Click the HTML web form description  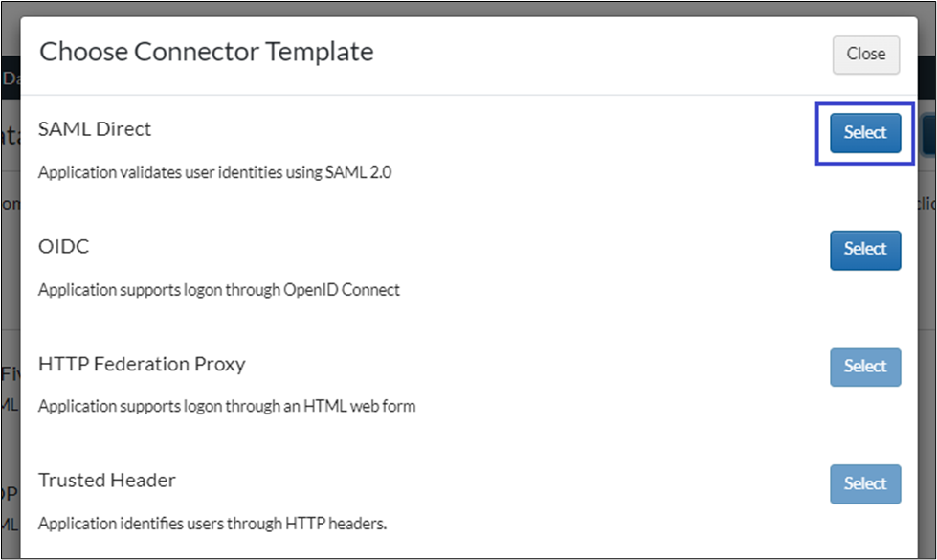click(227, 407)
